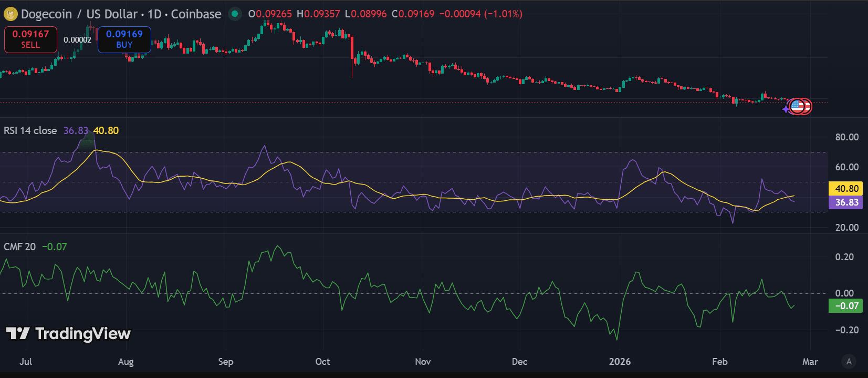
Task: Click the purple 36.83 RSI price tag
Action: click(846, 202)
